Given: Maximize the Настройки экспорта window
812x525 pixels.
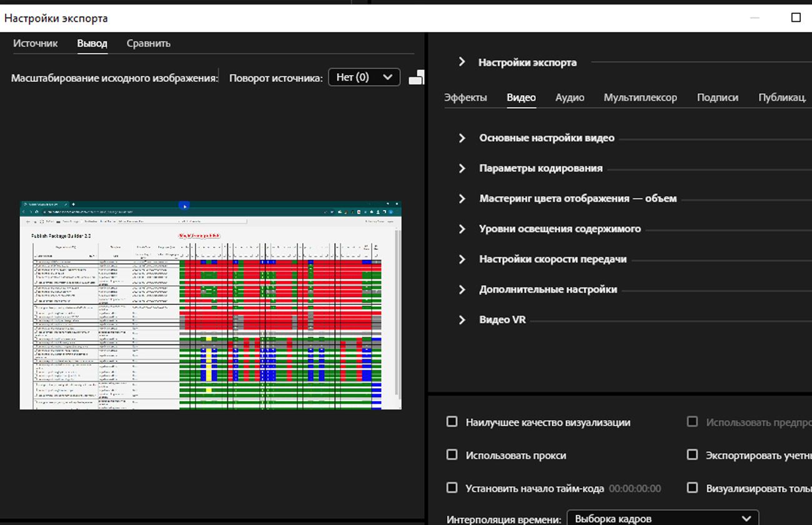Looking at the screenshot, I should click(796, 17).
